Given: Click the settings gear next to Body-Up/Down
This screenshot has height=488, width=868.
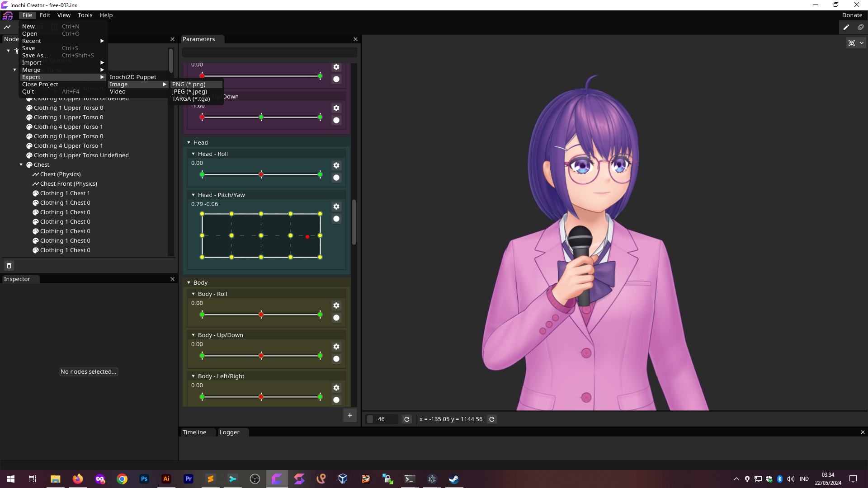Looking at the screenshot, I should coord(336,347).
